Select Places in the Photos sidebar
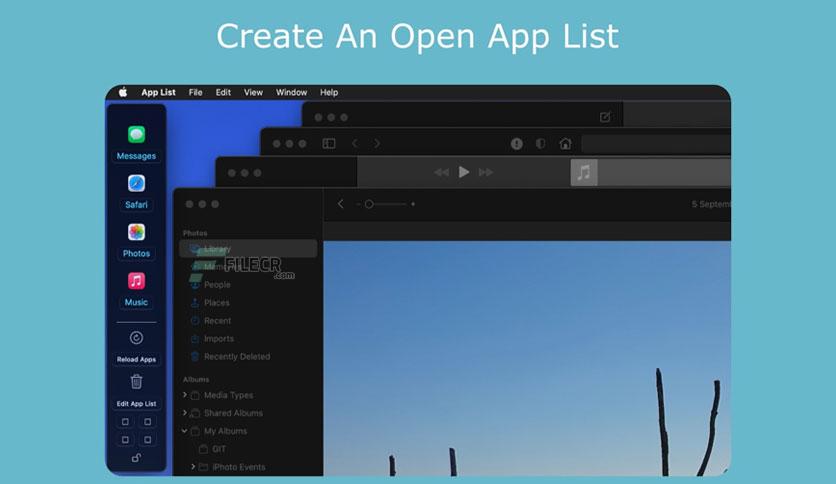Screen dimensions: 836x484 216,303
